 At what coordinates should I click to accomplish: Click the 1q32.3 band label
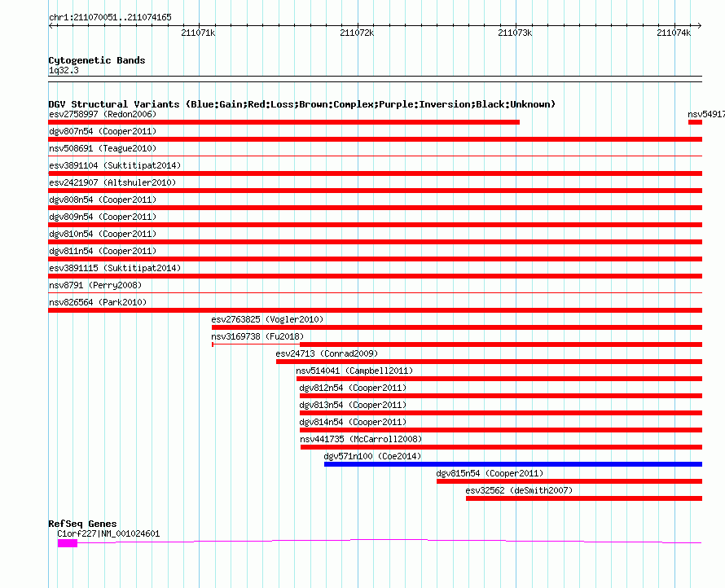point(64,70)
